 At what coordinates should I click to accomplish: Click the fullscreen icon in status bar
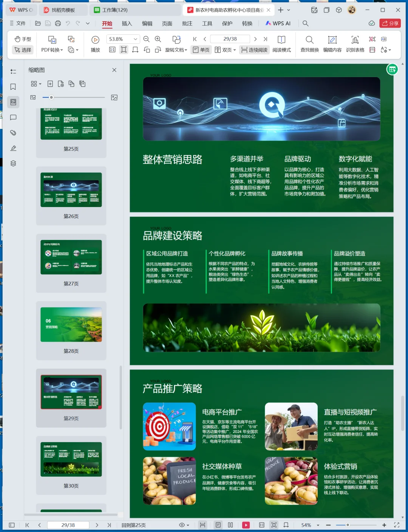point(397,525)
